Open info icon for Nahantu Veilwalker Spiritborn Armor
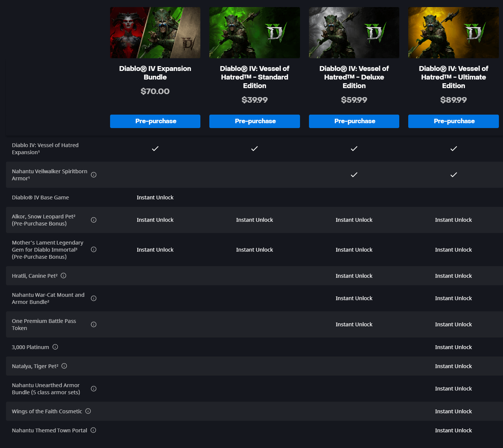 click(x=94, y=175)
